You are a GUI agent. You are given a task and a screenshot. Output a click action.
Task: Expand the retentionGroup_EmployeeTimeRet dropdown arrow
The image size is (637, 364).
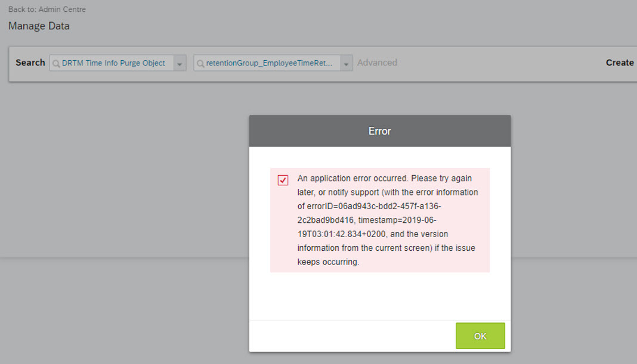click(x=346, y=63)
